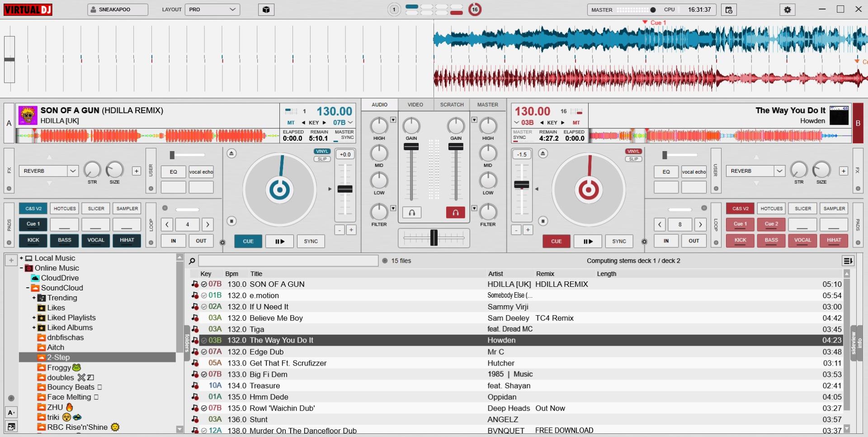Open LAYOUT PRO dropdown
Screen dimensions: 868x437
[x=212, y=9]
